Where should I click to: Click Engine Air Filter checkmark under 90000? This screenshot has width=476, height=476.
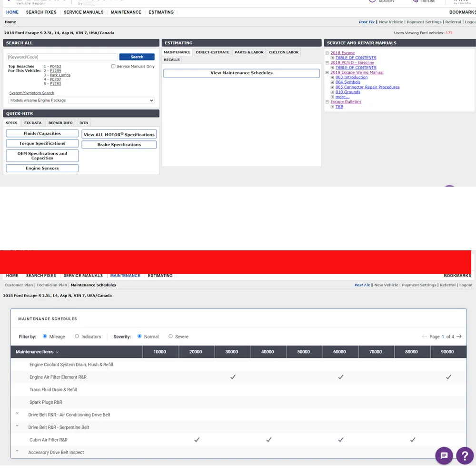click(448, 377)
